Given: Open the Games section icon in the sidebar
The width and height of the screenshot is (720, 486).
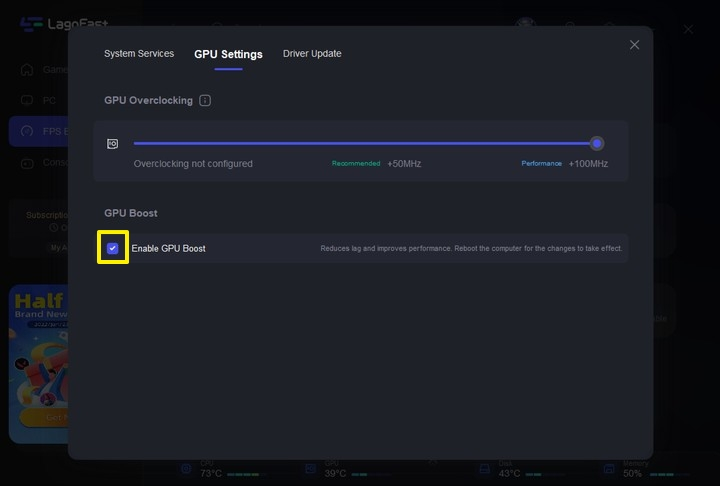Looking at the screenshot, I should click(x=27, y=70).
